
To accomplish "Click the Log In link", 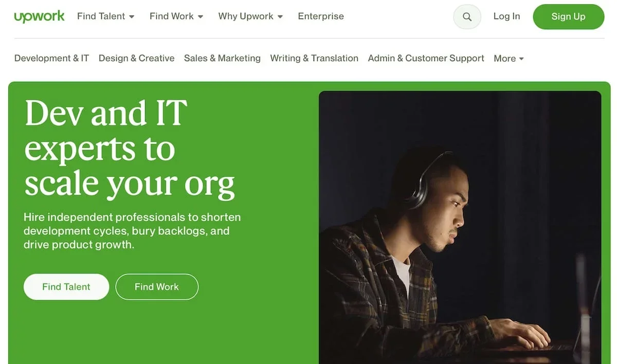I will coord(506,16).
